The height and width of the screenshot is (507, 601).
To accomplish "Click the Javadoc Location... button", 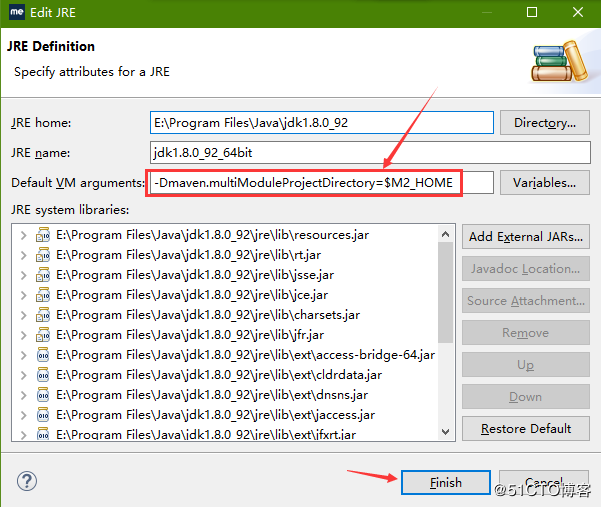I will tap(525, 269).
